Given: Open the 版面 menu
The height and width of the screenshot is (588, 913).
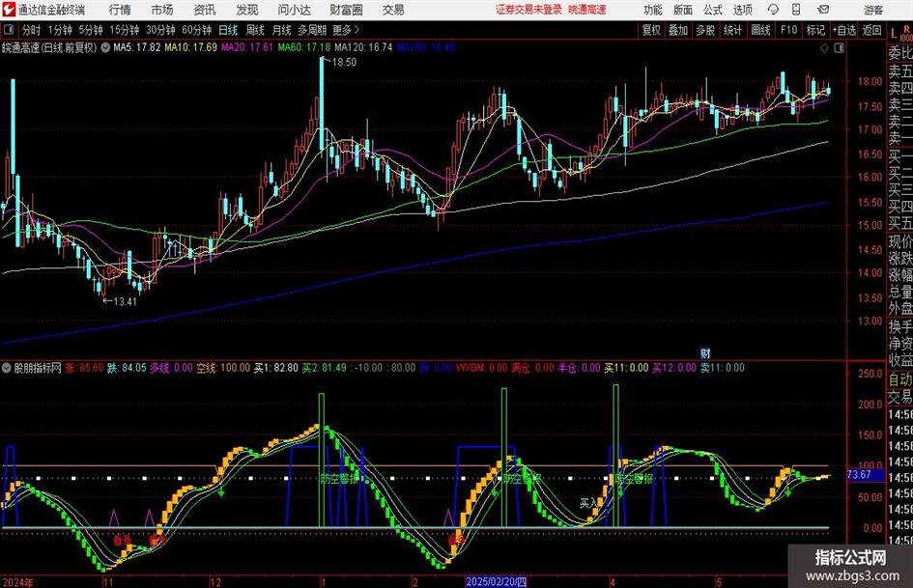Looking at the screenshot, I should 682,10.
